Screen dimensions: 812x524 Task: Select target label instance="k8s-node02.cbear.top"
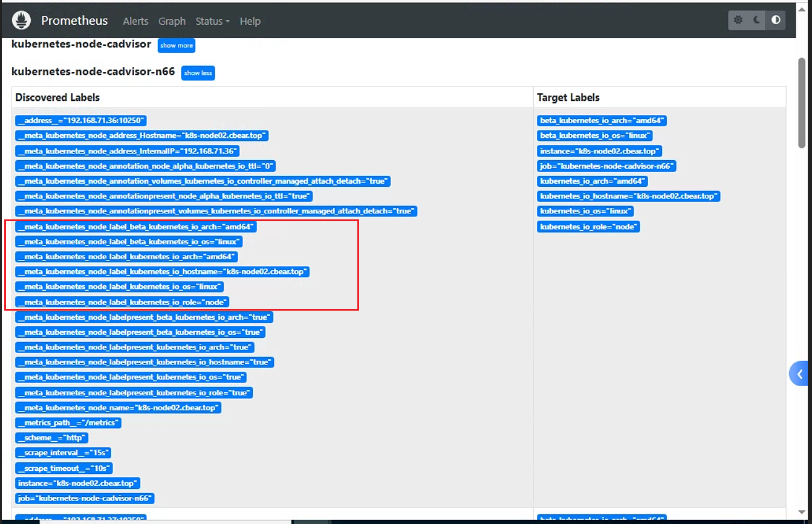(599, 151)
